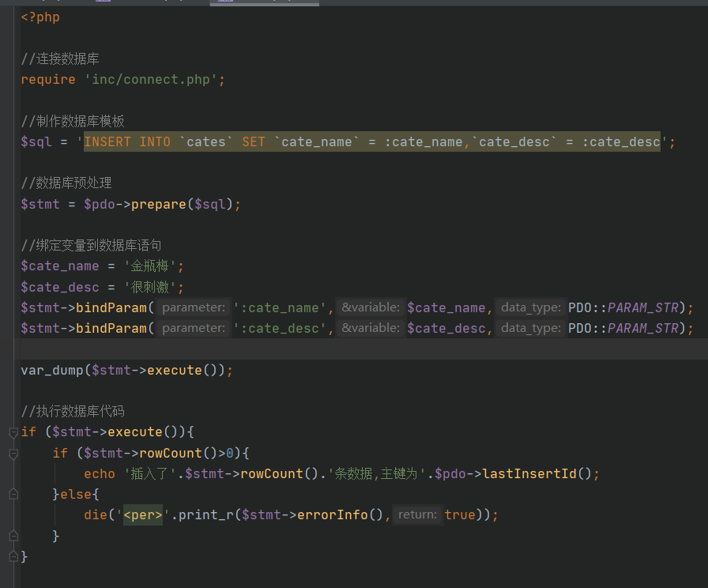Click the lastInsertId method

(529, 473)
